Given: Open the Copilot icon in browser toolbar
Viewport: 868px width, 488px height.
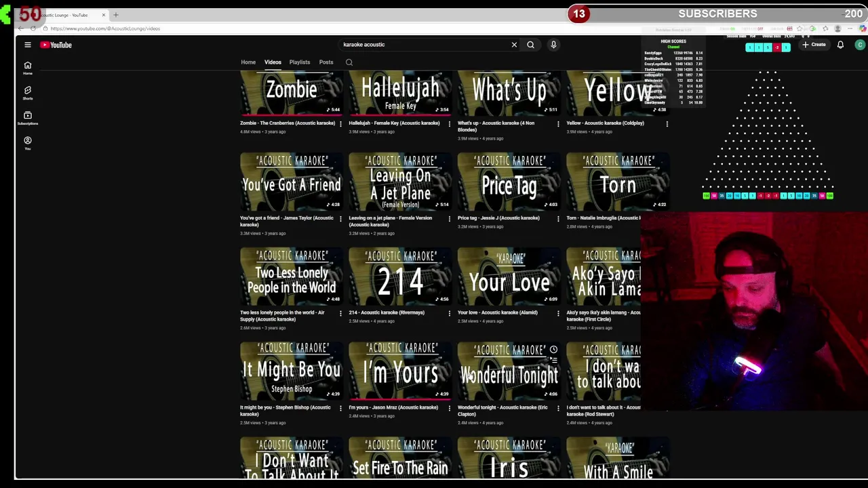Looking at the screenshot, I should tap(863, 28).
